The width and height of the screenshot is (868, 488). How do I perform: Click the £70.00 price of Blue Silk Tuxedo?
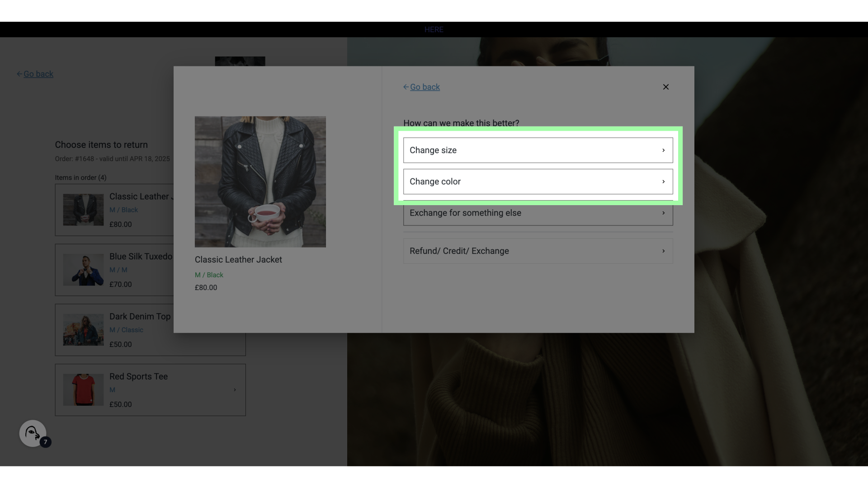pos(120,284)
